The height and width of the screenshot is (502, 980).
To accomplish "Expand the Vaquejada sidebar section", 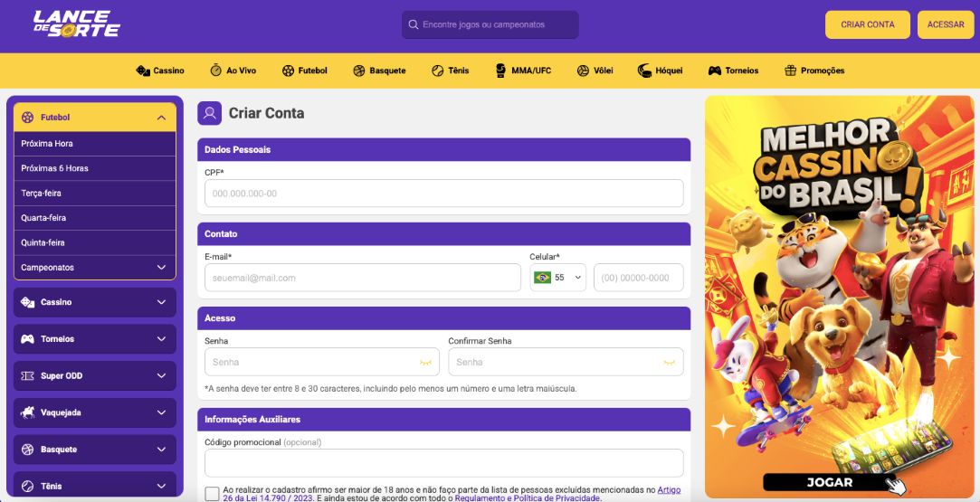I will tap(161, 412).
